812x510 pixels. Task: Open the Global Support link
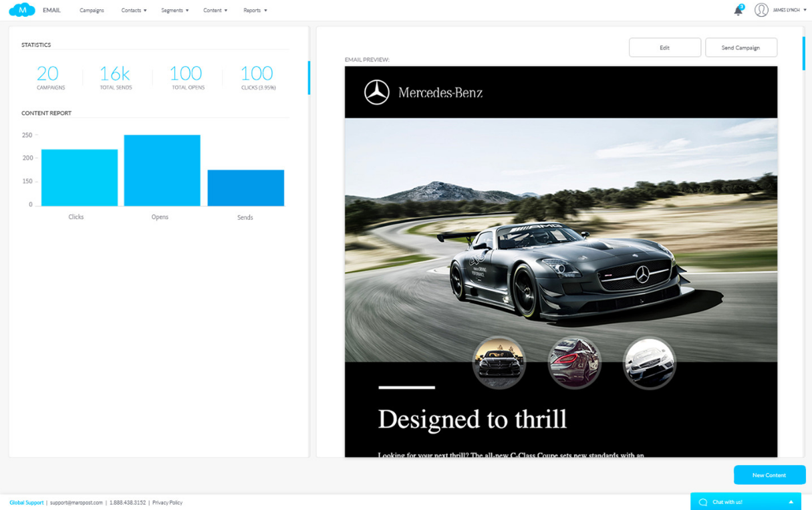tap(27, 503)
